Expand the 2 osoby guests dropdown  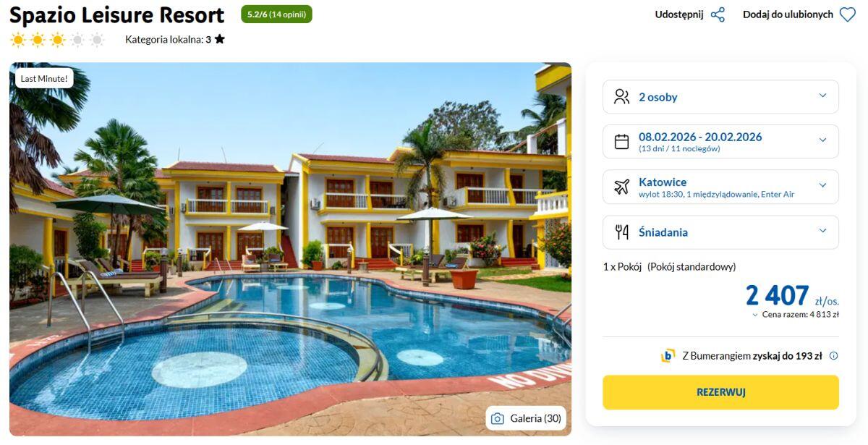click(720, 97)
